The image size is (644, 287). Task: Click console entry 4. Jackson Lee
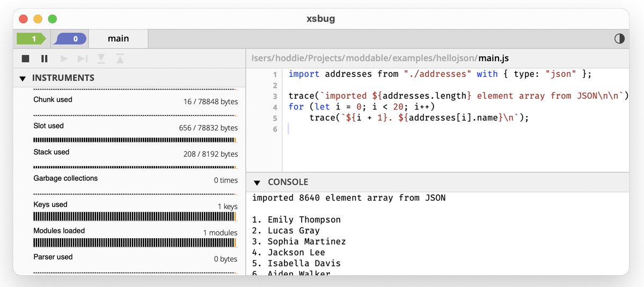pos(289,253)
